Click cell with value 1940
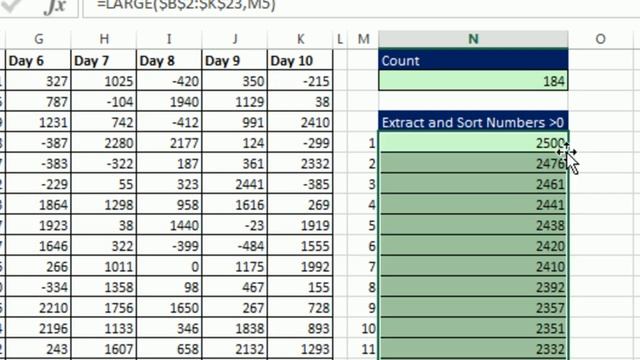Image resolution: width=640 pixels, height=360 pixels. (x=169, y=102)
